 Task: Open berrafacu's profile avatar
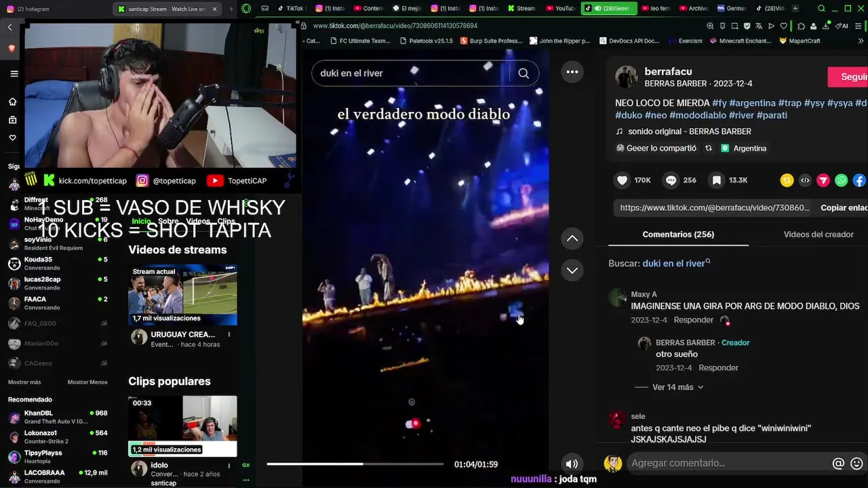pyautogui.click(x=627, y=77)
